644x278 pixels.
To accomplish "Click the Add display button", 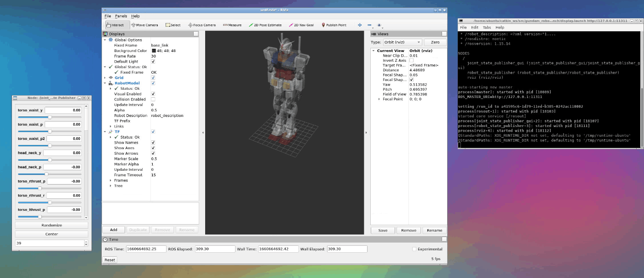I will tap(113, 230).
